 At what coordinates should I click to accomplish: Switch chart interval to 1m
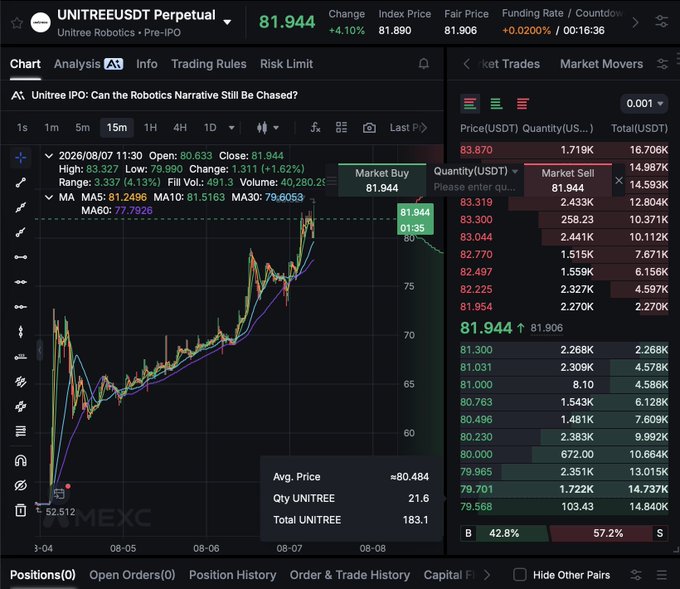pyautogui.click(x=51, y=128)
